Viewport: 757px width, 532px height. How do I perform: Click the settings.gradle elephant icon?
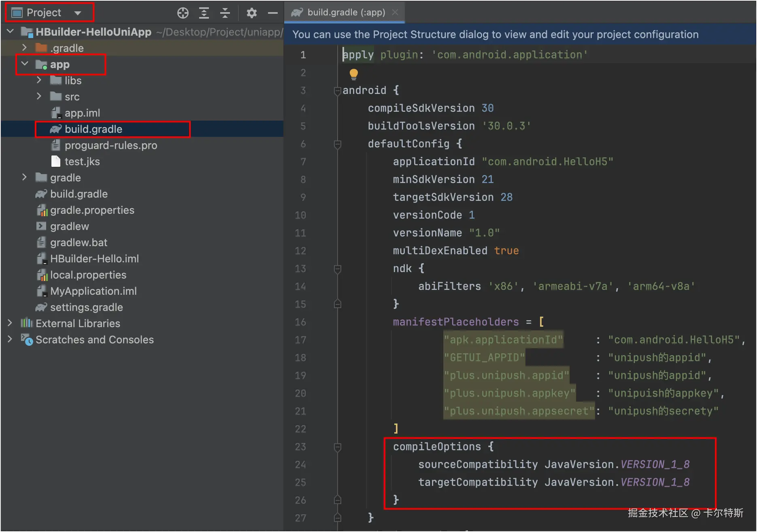pyautogui.click(x=41, y=307)
